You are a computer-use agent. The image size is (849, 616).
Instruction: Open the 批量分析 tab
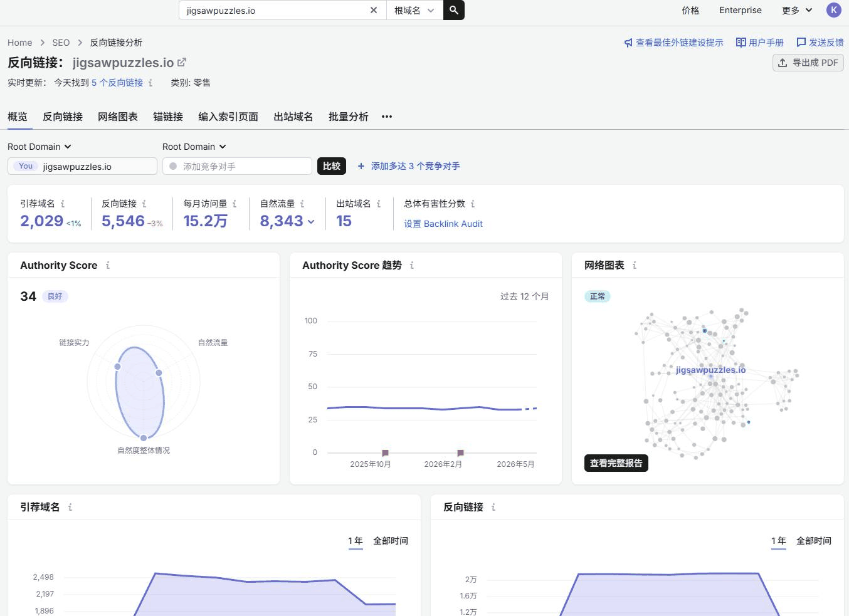pyautogui.click(x=349, y=117)
